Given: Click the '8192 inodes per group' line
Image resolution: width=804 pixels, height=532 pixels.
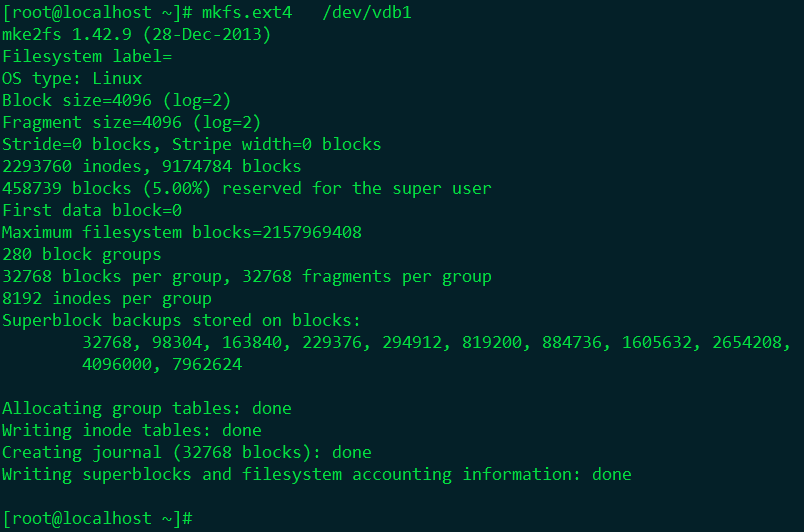Looking at the screenshot, I should click(107, 298).
